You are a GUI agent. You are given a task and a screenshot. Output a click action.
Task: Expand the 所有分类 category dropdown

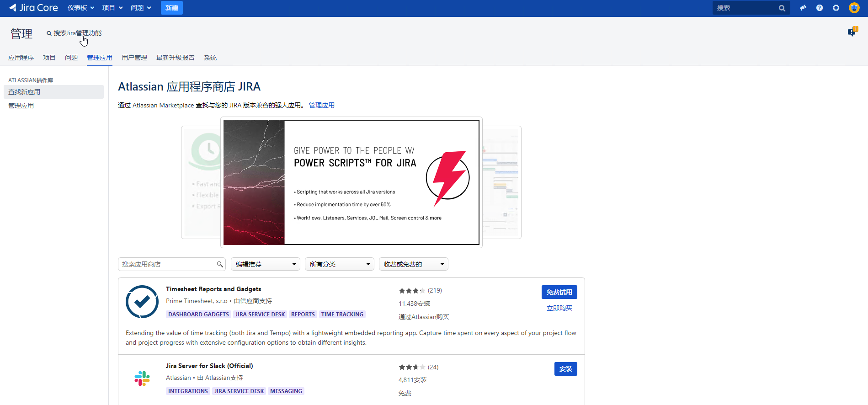pos(340,264)
